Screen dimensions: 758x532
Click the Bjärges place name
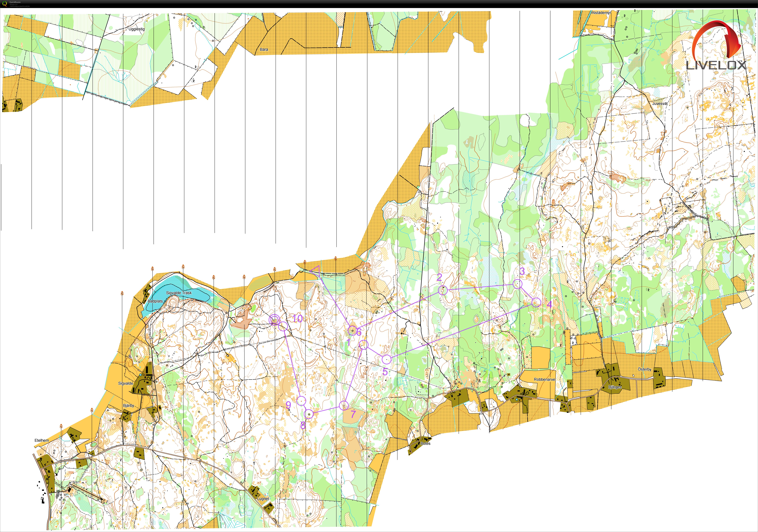615,387
